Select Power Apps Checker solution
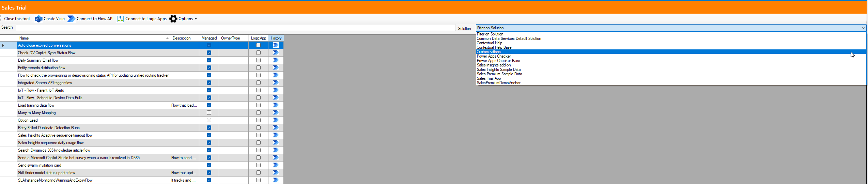The width and height of the screenshot is (868, 184). click(x=671, y=56)
